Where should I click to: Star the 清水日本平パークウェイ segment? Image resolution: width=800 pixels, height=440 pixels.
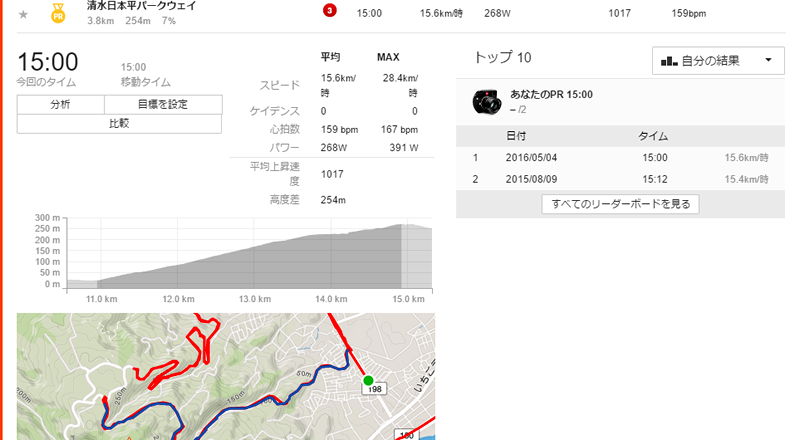(x=23, y=15)
